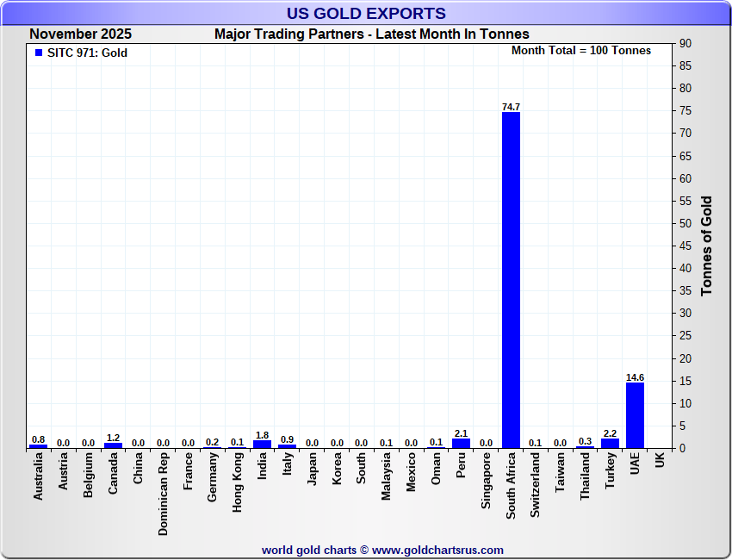Viewport: 732px width, 560px height.
Task: Click the Canada bar
Action: click(113, 445)
